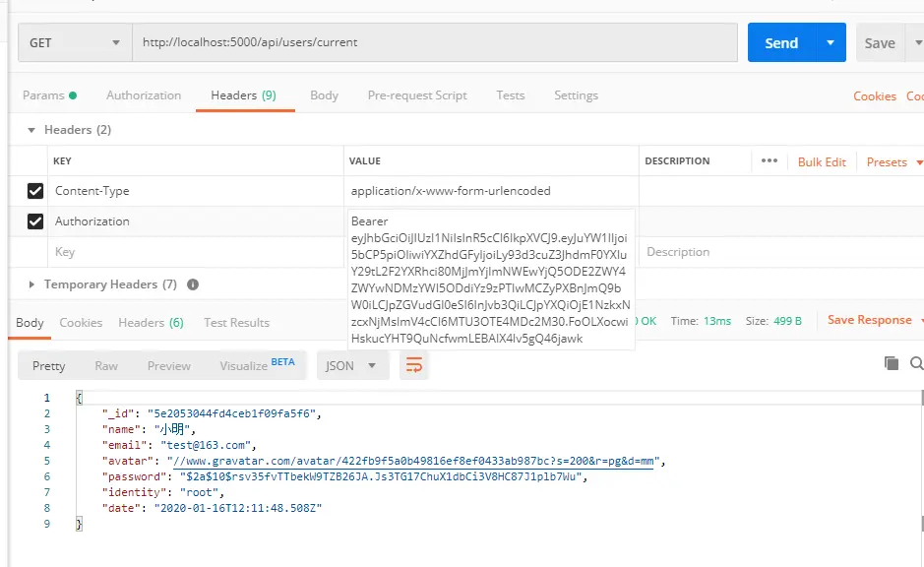Viewport: 924px width, 567px height.
Task: Switch to Raw response view
Action: coord(106,366)
